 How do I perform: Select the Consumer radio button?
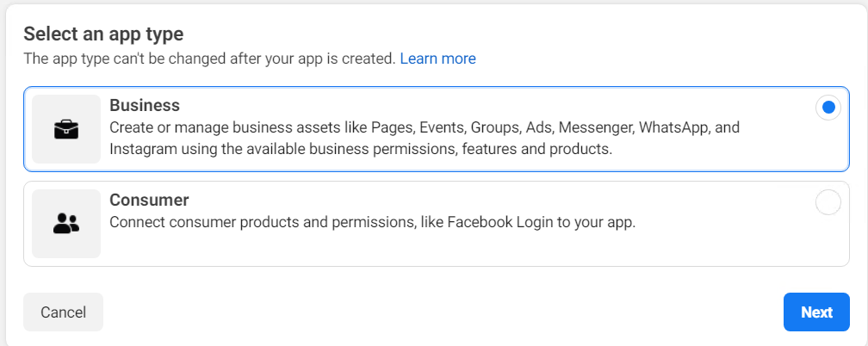[828, 202]
